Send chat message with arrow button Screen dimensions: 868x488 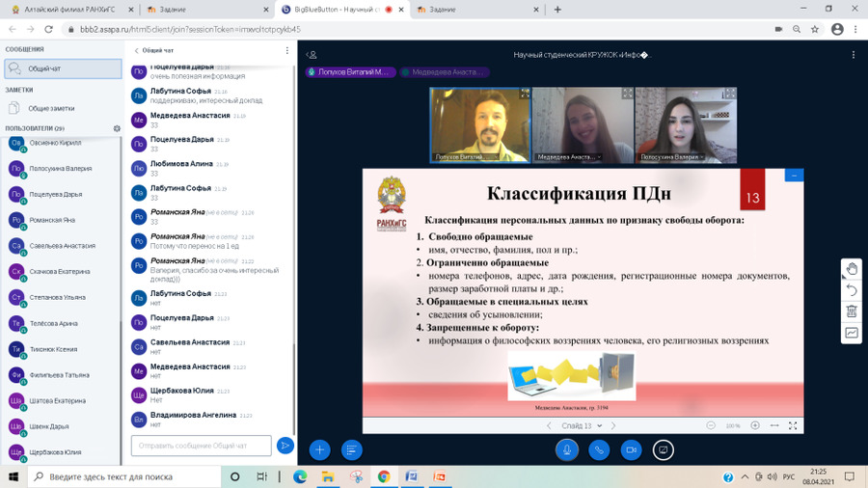point(285,445)
